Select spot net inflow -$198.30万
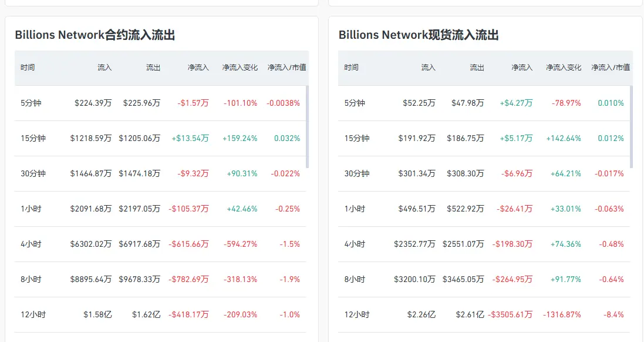 point(512,244)
